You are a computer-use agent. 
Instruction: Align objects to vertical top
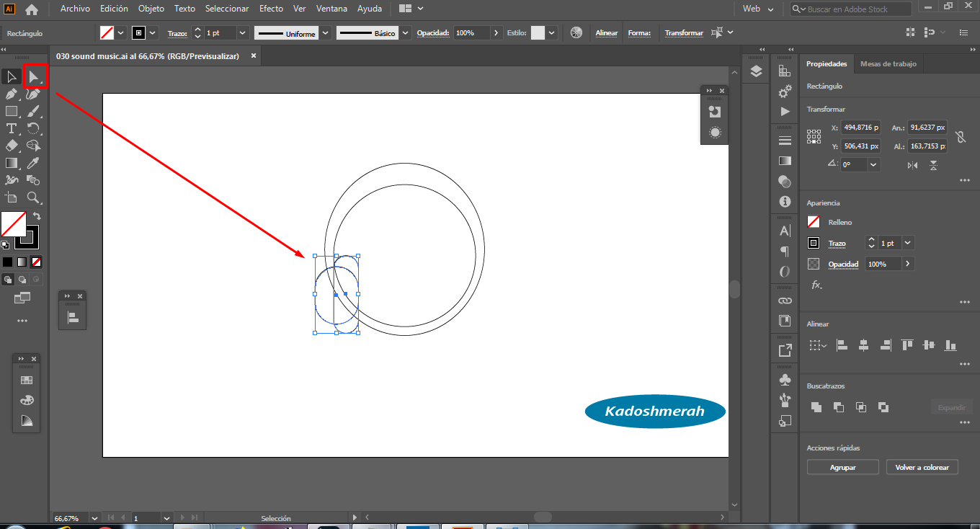[x=907, y=345]
